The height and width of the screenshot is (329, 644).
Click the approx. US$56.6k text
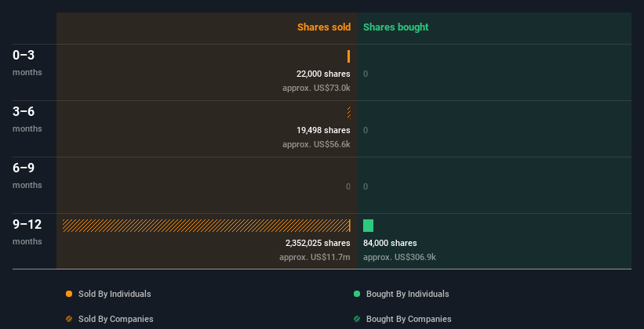click(316, 144)
